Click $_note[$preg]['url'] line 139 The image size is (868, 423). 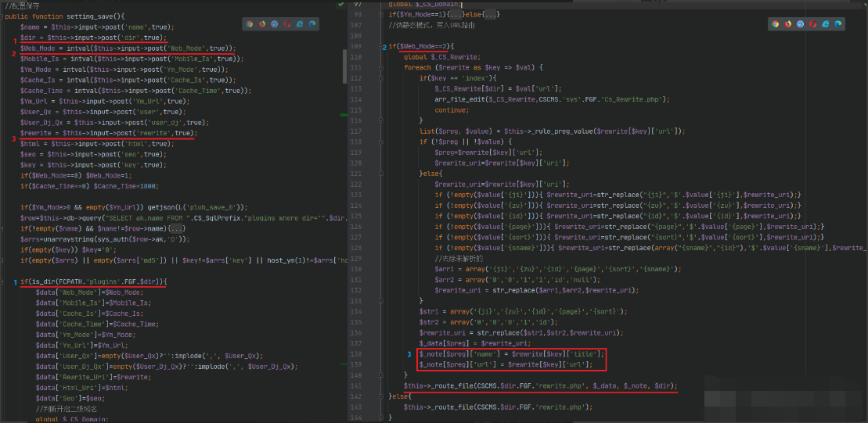click(506, 364)
